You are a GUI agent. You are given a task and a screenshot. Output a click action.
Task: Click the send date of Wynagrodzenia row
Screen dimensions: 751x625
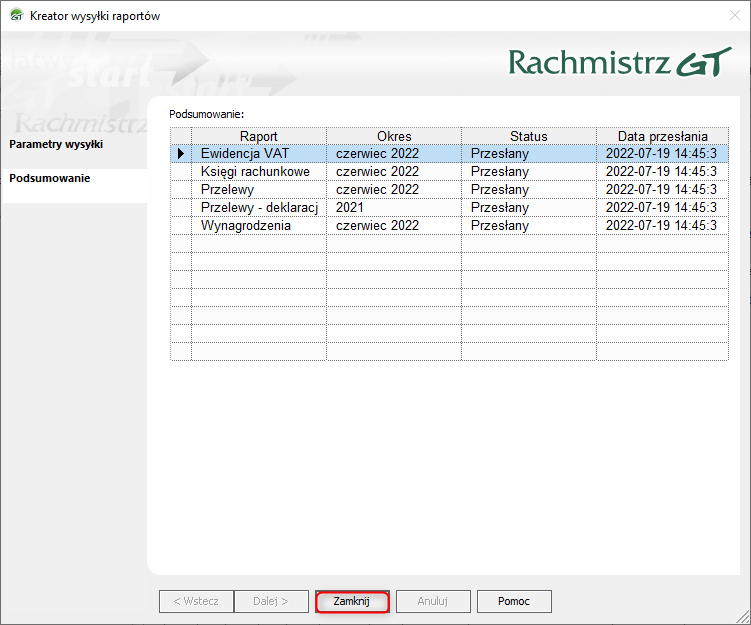pos(662,226)
